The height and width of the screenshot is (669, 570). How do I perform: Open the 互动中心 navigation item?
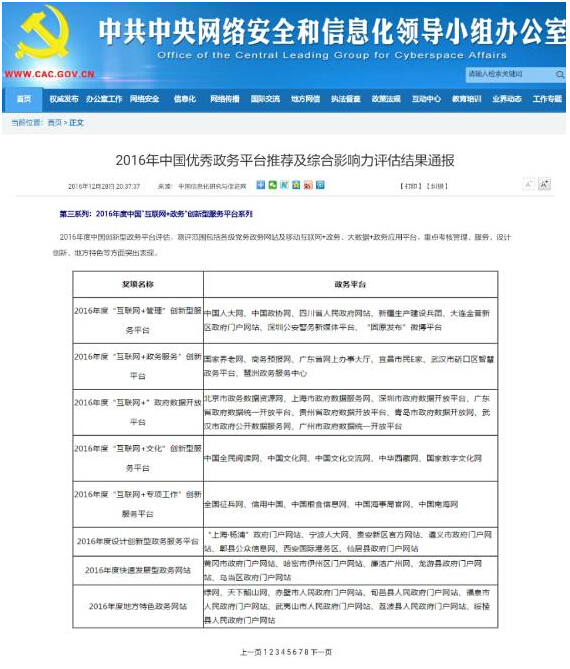(x=426, y=99)
